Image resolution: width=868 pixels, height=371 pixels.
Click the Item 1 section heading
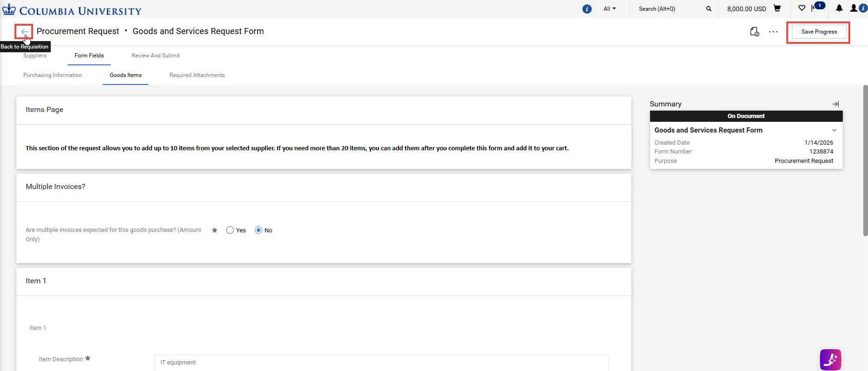[36, 281]
